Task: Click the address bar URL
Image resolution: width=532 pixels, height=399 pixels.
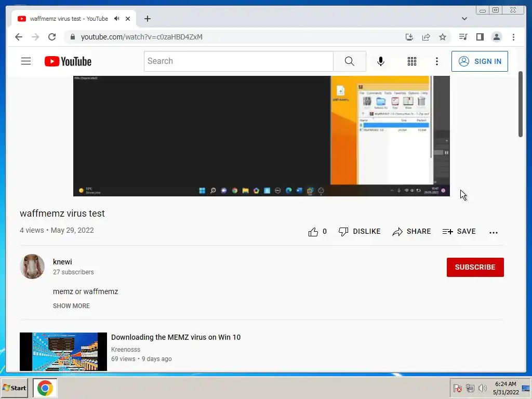Action: click(x=141, y=37)
